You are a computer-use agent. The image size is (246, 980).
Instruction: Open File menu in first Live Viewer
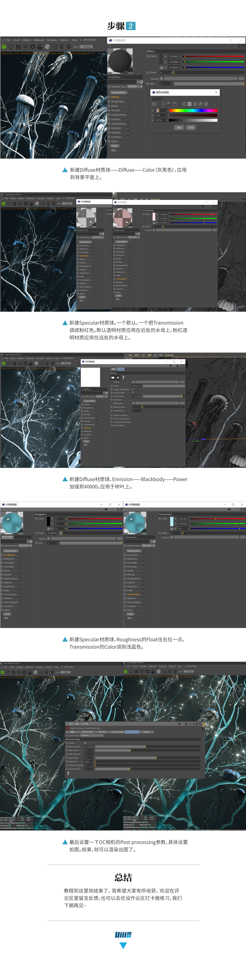(x=8, y=40)
